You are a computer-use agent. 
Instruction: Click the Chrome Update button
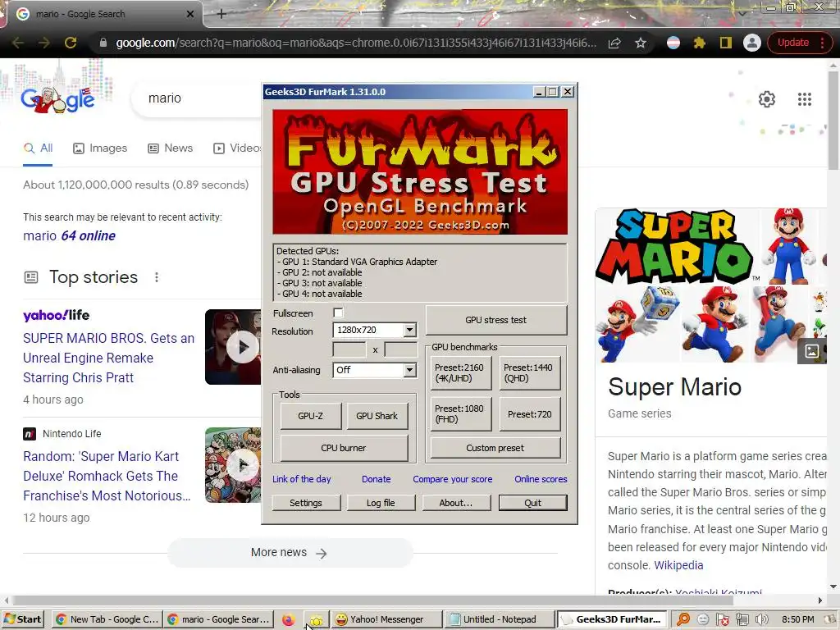pyautogui.click(x=799, y=43)
